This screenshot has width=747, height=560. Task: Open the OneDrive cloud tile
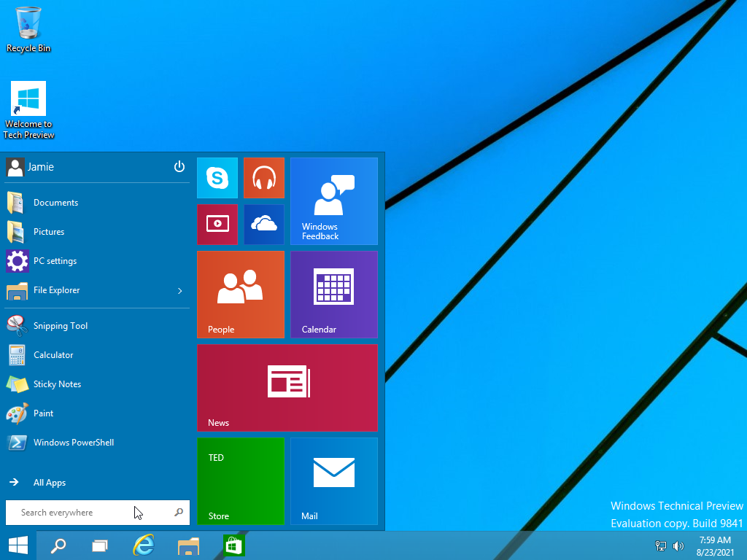coord(264,225)
